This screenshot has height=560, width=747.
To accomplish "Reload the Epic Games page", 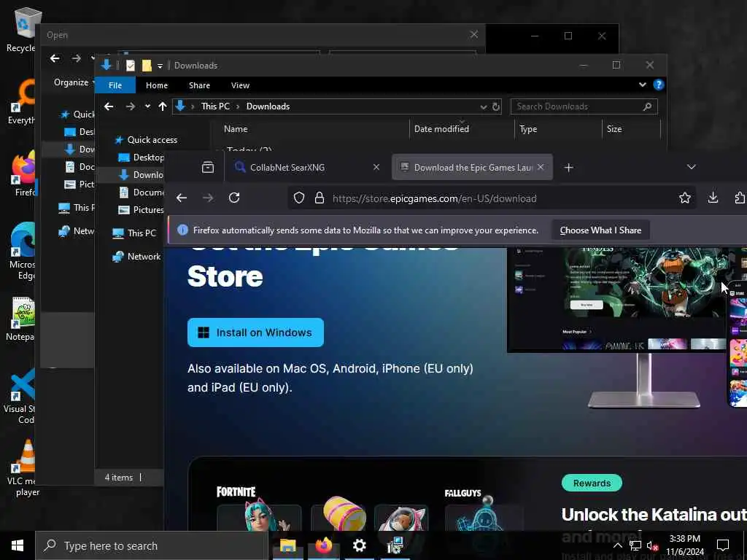I will click(234, 198).
